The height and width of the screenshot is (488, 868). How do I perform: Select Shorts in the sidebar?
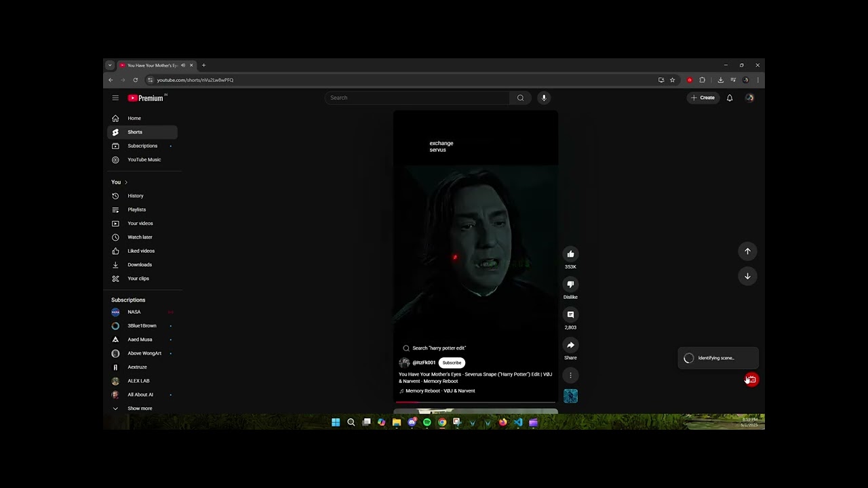[142, 132]
